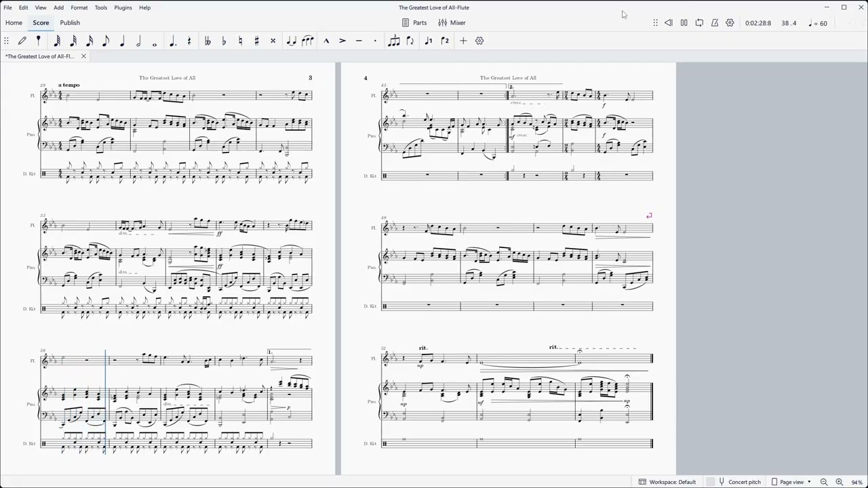Open the Add plus menu
The height and width of the screenshot is (488, 868).
pyautogui.click(x=463, y=41)
